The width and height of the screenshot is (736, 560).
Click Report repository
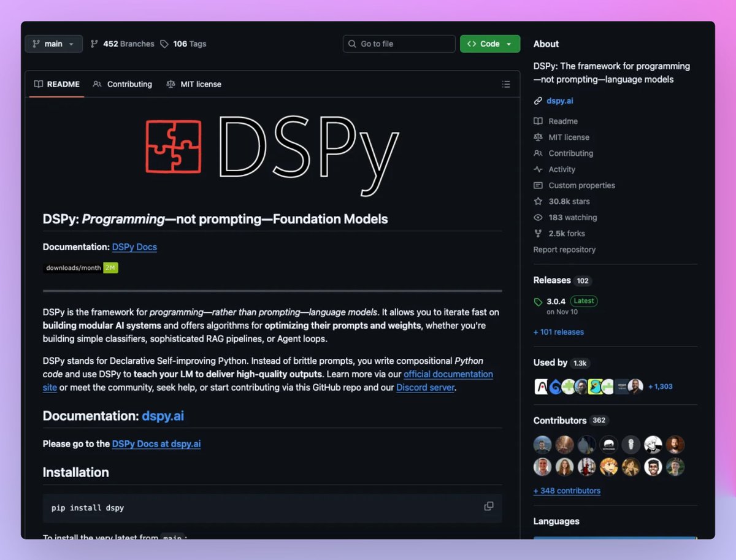pos(564,250)
